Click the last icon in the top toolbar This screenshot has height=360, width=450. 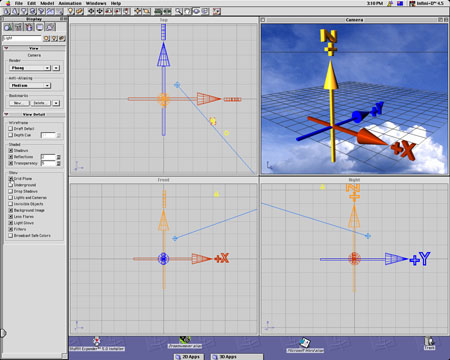[x=217, y=11]
